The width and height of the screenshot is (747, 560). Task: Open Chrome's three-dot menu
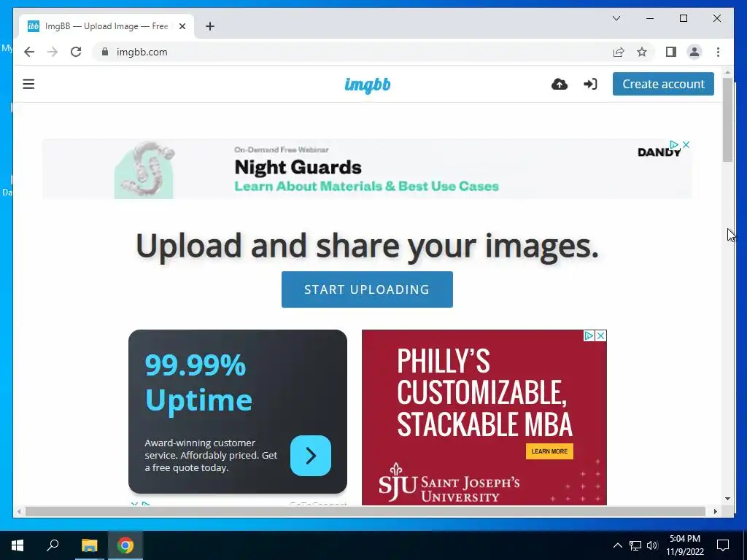pos(718,52)
